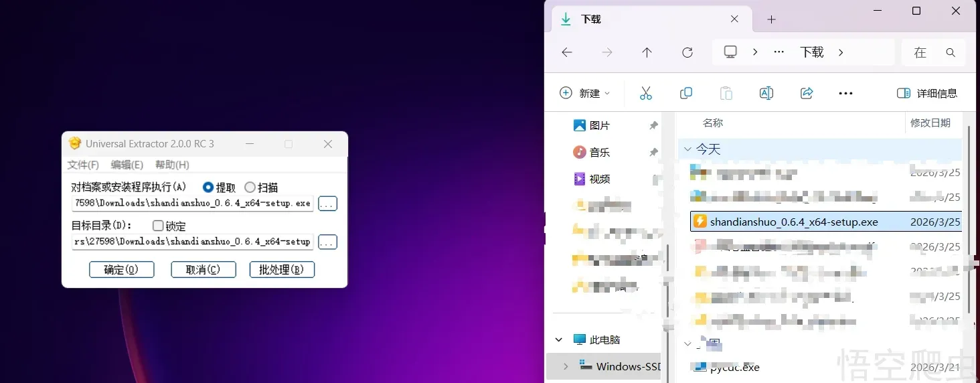Click the Cut scissors icon in Explorer toolbar
The height and width of the screenshot is (383, 980).
(645, 93)
